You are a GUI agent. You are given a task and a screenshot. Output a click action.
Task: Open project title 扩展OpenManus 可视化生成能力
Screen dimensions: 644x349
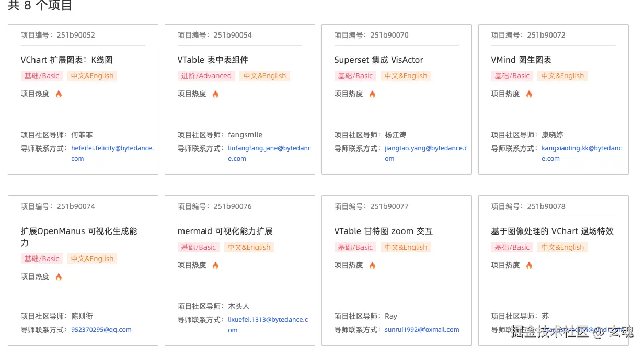click(79, 237)
